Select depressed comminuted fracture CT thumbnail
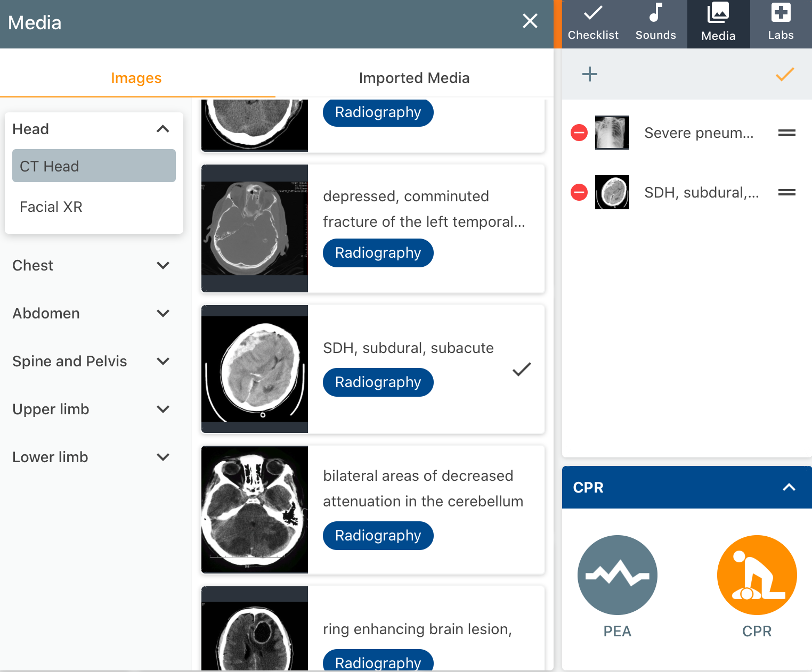Image resolution: width=812 pixels, height=672 pixels. pos(255,228)
